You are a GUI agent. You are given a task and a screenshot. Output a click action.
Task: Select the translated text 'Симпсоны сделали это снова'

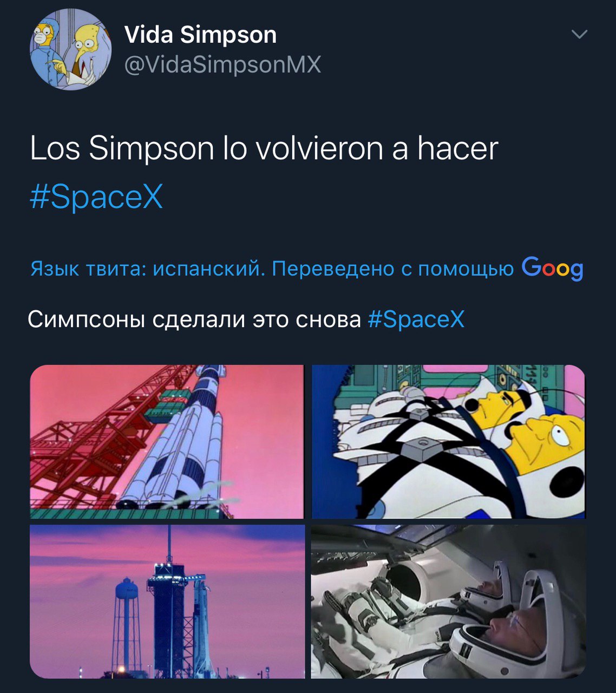[194, 319]
